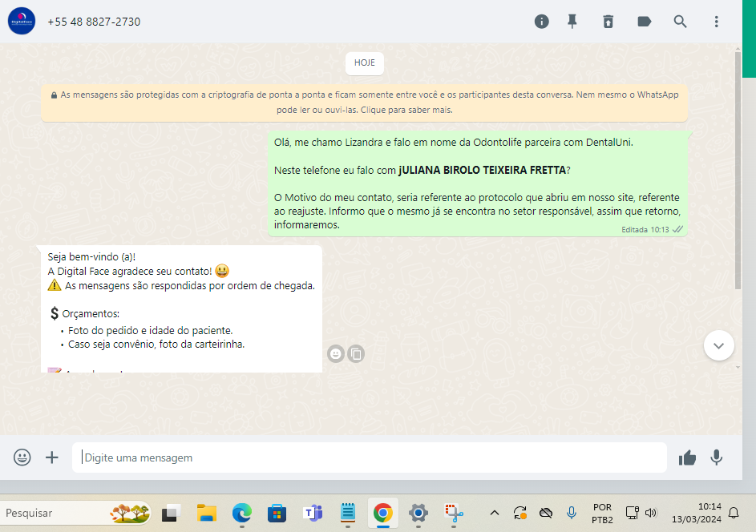Open the network display tray icon
The width and height of the screenshot is (756, 532).
(632, 513)
